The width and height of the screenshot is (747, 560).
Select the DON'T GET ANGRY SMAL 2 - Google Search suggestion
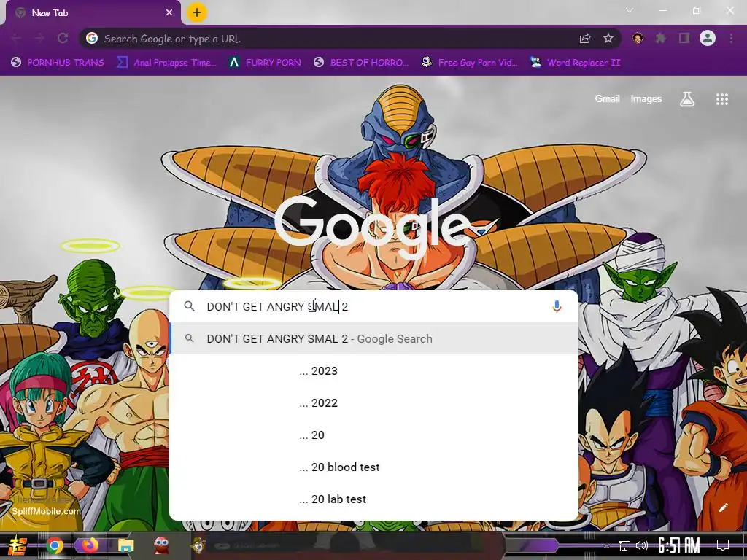(x=374, y=338)
